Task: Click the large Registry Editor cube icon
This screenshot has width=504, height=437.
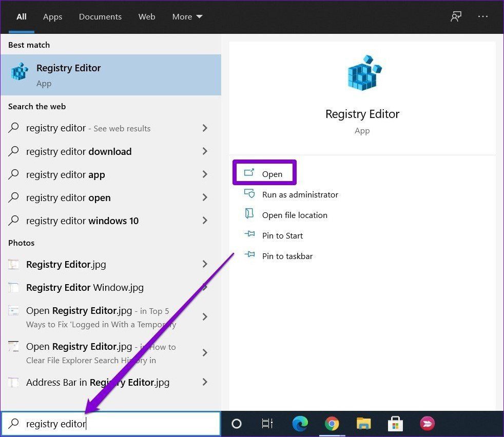Action: tap(364, 73)
